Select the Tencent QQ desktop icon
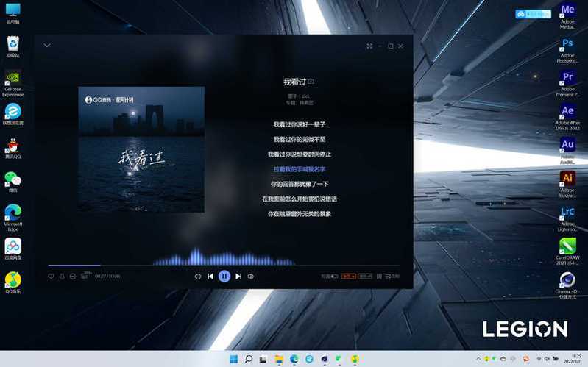588x367 pixels. pyautogui.click(x=13, y=148)
